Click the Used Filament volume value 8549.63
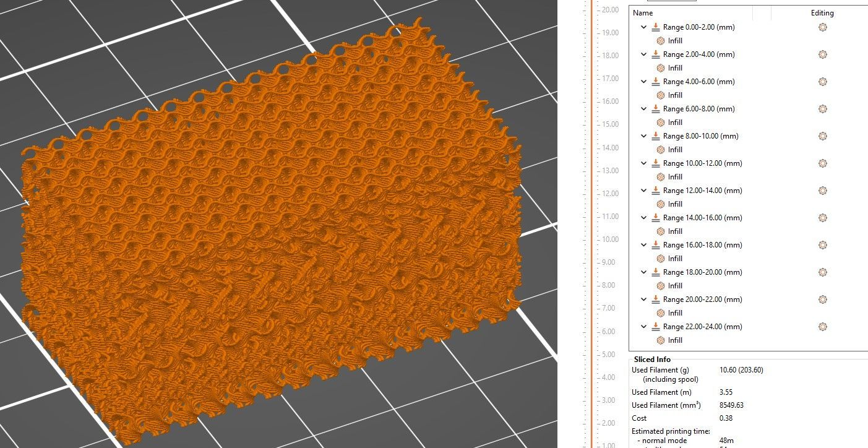 731,405
